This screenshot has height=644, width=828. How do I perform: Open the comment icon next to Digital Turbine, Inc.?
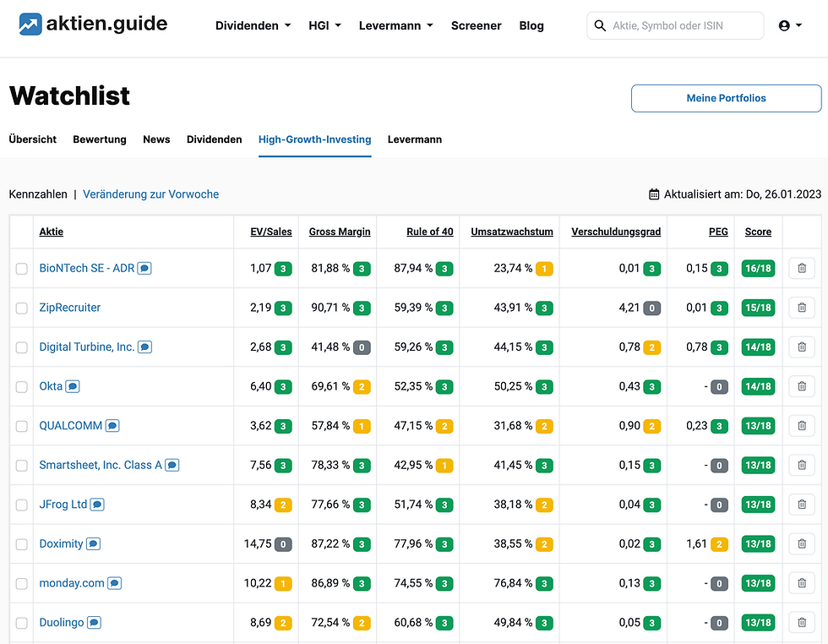point(144,347)
